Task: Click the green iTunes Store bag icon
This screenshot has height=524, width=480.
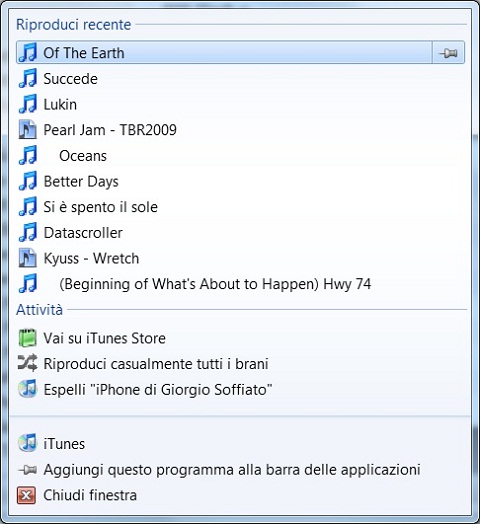Action: point(27,338)
